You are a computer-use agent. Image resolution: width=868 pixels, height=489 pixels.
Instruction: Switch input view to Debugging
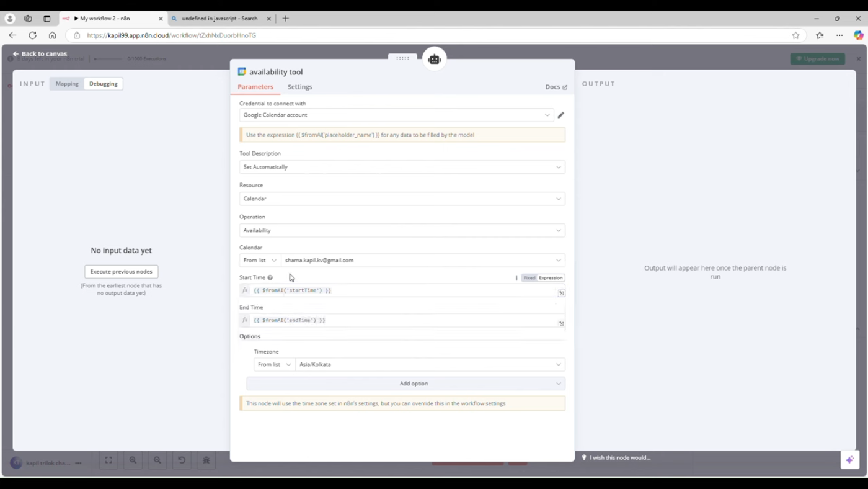[x=103, y=84]
